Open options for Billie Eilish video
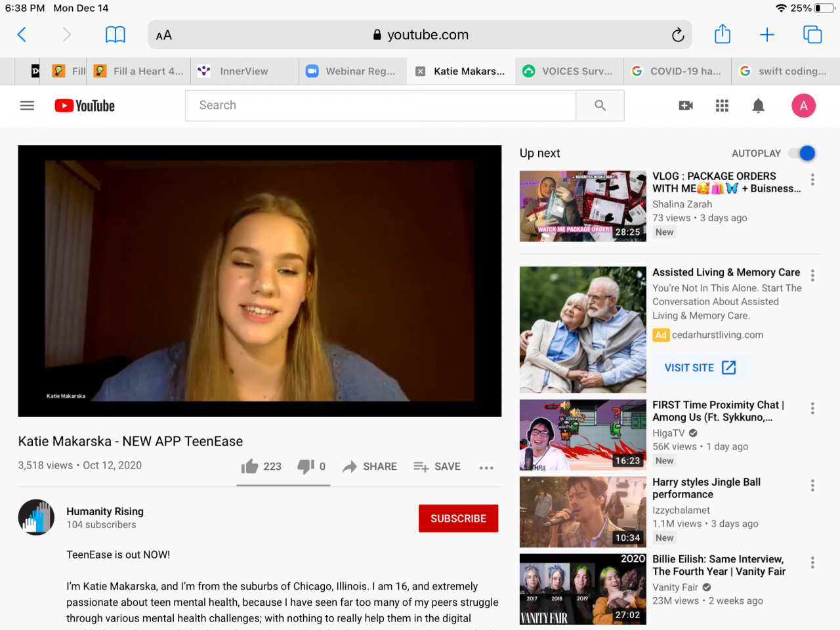Image resolution: width=840 pixels, height=630 pixels. [x=812, y=562]
